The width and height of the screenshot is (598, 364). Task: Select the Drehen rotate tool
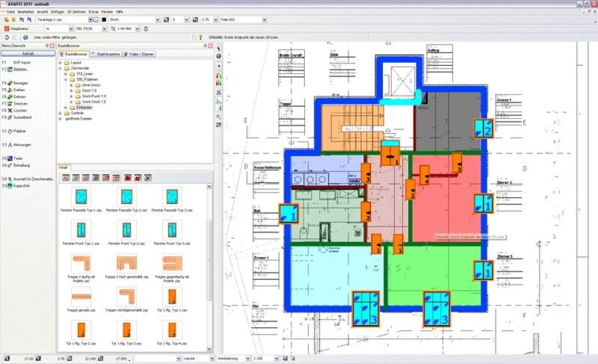pyautogui.click(x=18, y=90)
